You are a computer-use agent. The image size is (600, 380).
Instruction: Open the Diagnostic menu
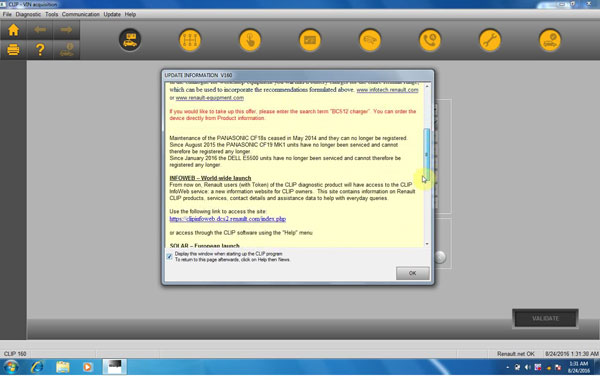(x=28, y=14)
